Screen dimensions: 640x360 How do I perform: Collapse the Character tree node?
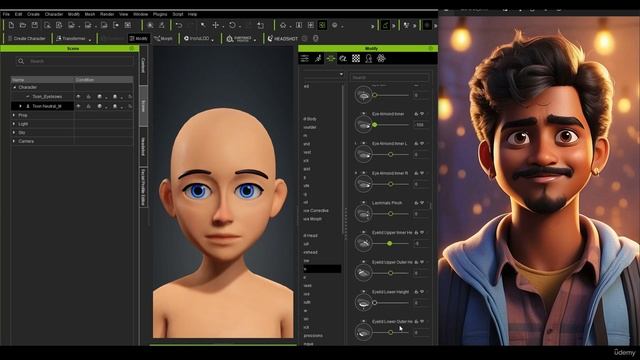tap(15, 87)
